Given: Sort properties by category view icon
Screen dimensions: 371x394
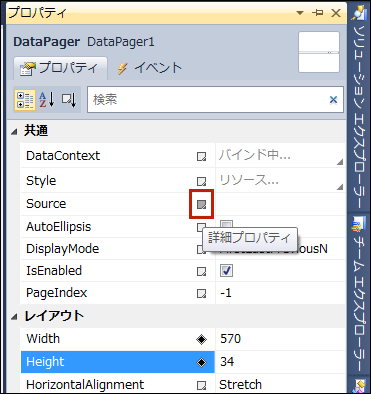Looking at the screenshot, I should (x=25, y=100).
